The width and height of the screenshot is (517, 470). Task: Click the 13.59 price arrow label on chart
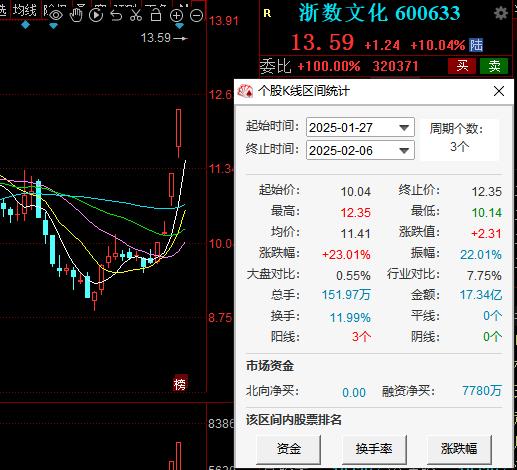tap(164, 38)
